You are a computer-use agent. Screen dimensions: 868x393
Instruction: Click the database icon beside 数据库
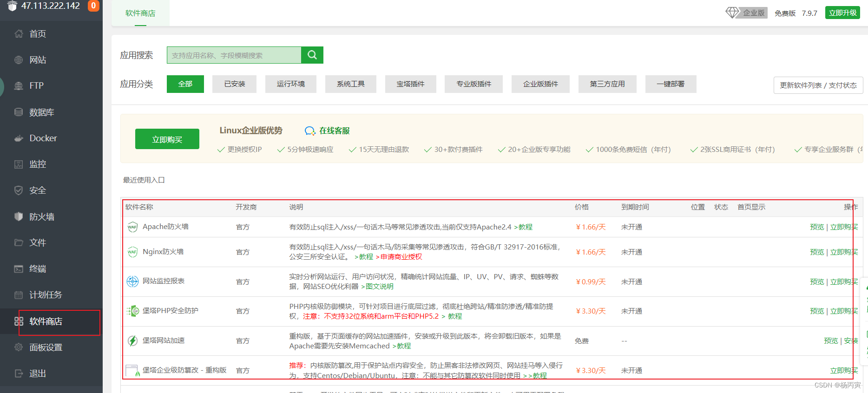click(19, 112)
